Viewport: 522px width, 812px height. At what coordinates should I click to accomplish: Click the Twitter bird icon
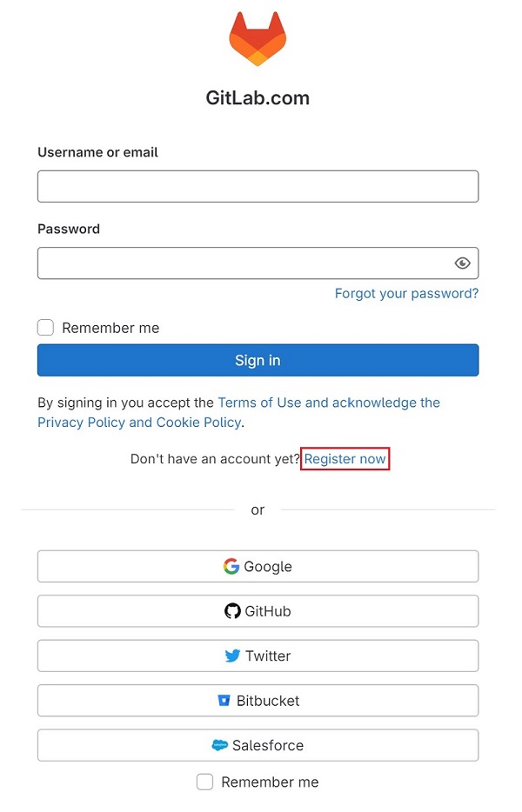232,656
